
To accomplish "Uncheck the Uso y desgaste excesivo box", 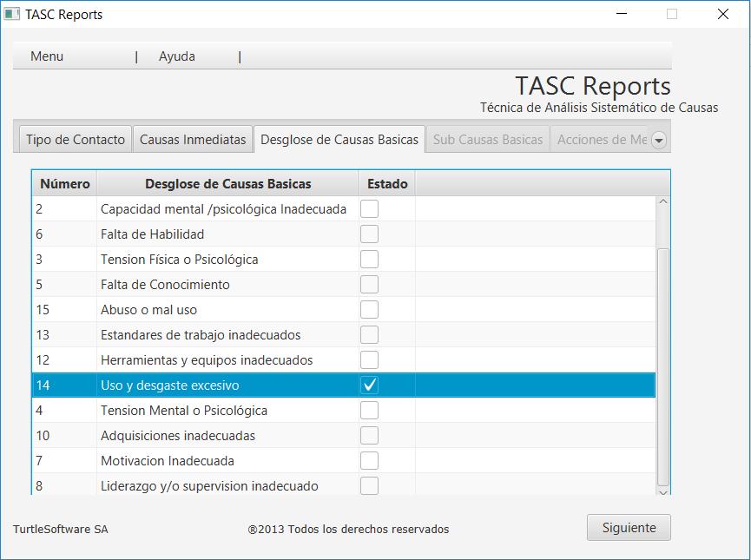I will click(369, 385).
